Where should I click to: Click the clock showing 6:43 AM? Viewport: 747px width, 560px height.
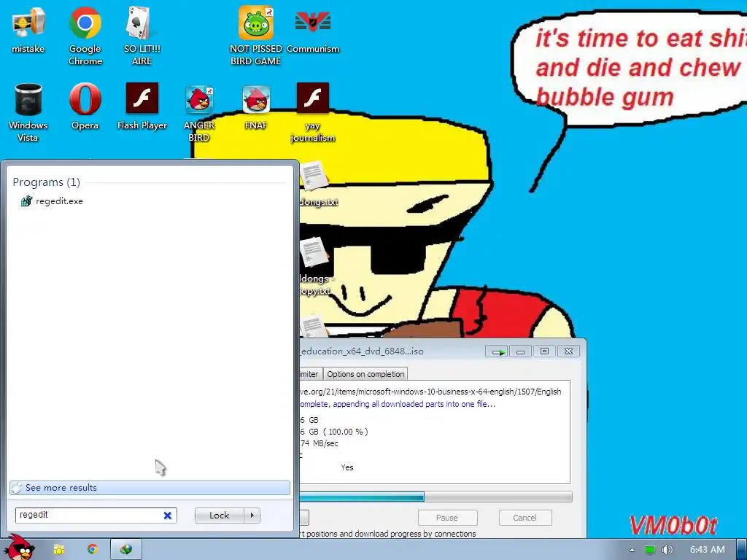click(707, 550)
